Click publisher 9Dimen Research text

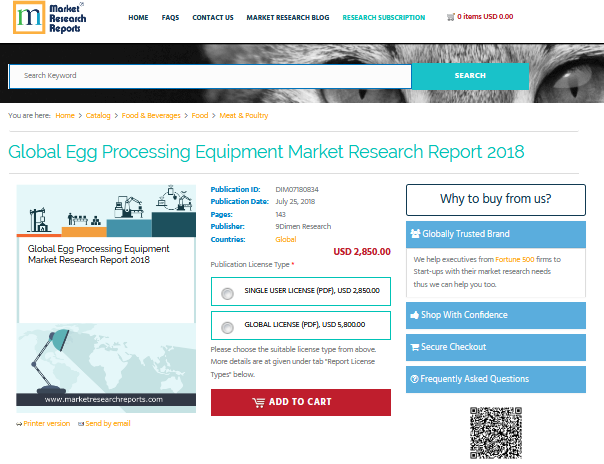(x=303, y=226)
